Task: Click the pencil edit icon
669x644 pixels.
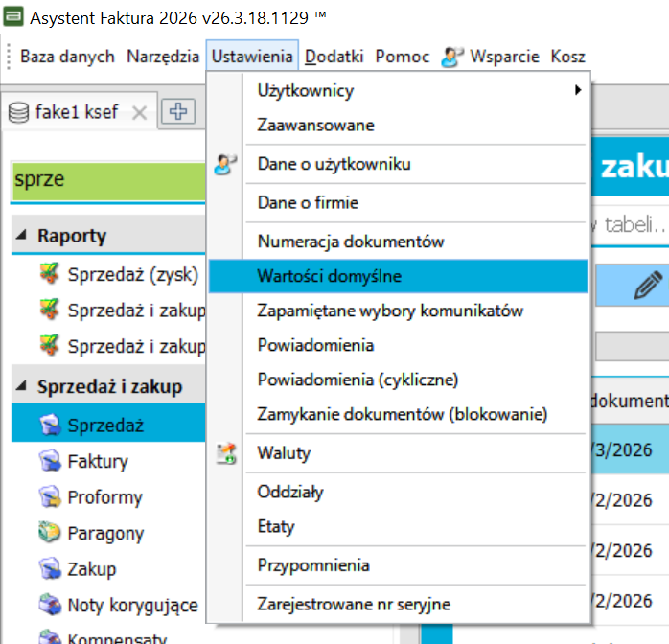Action: coord(648,287)
